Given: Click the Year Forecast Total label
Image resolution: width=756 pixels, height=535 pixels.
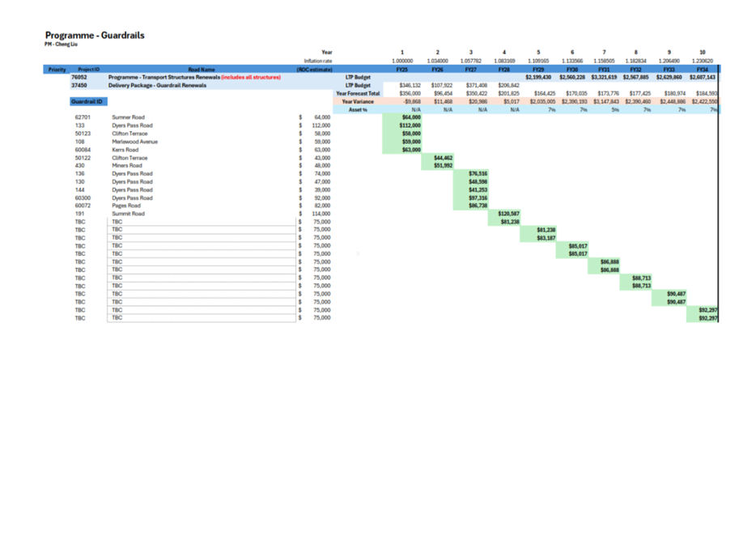Looking at the screenshot, I should pyautogui.click(x=357, y=93).
